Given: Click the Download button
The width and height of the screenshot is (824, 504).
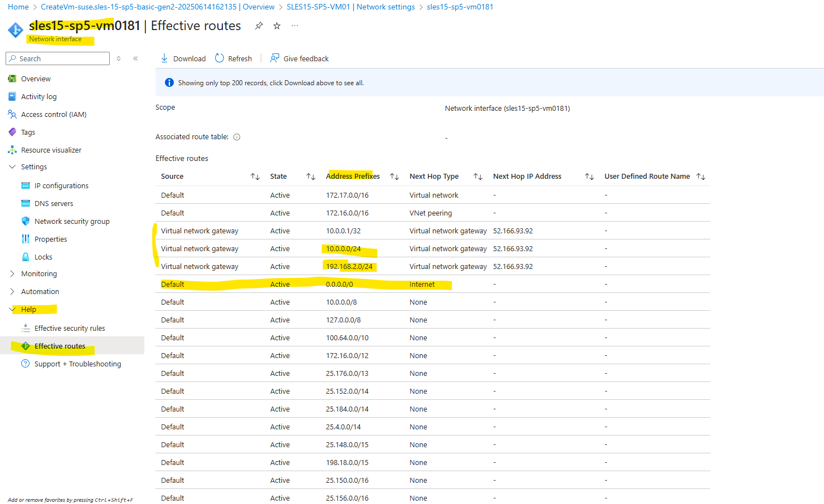Looking at the screenshot, I should click(x=183, y=58).
